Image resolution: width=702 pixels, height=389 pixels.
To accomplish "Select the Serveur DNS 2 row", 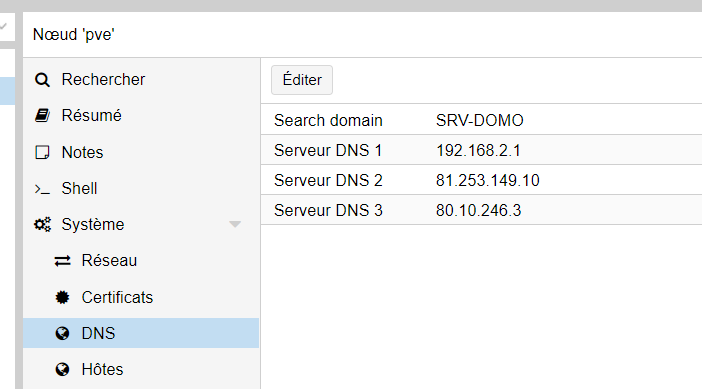I will coord(481,180).
